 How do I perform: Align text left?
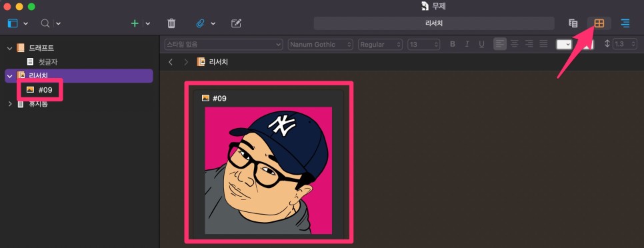[500, 44]
